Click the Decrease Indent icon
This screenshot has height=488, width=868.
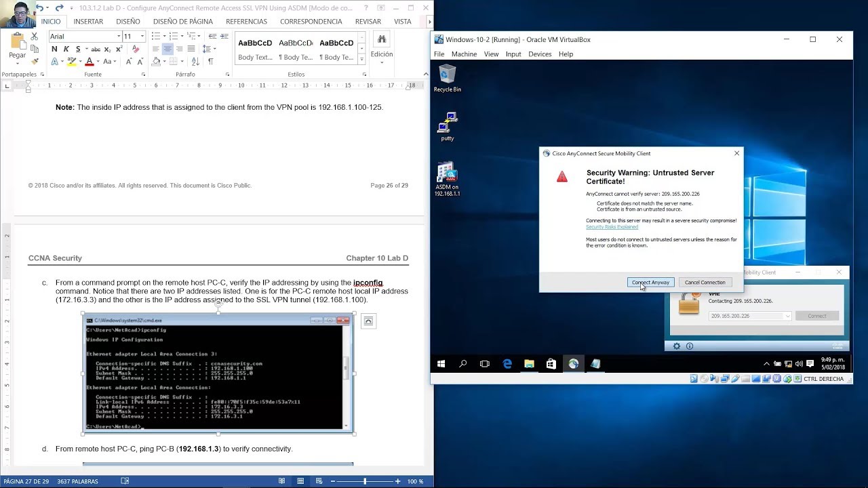pyautogui.click(x=212, y=36)
